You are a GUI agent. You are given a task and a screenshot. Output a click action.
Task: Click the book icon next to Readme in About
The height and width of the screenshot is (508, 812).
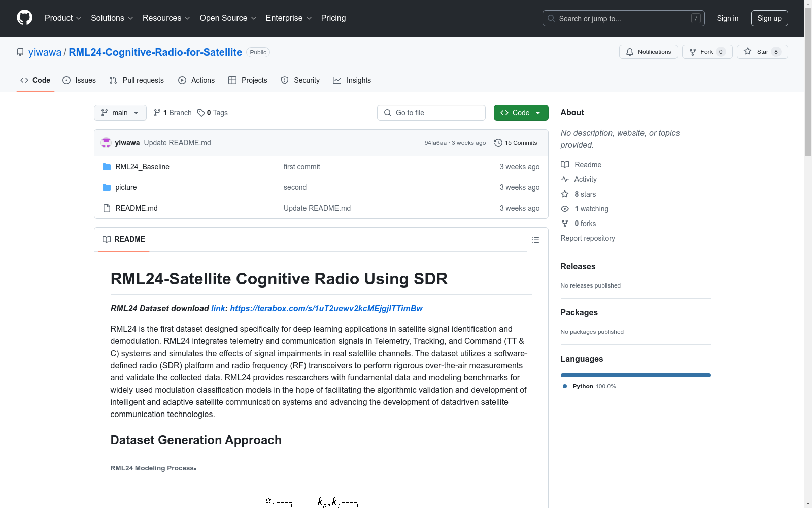565,165
